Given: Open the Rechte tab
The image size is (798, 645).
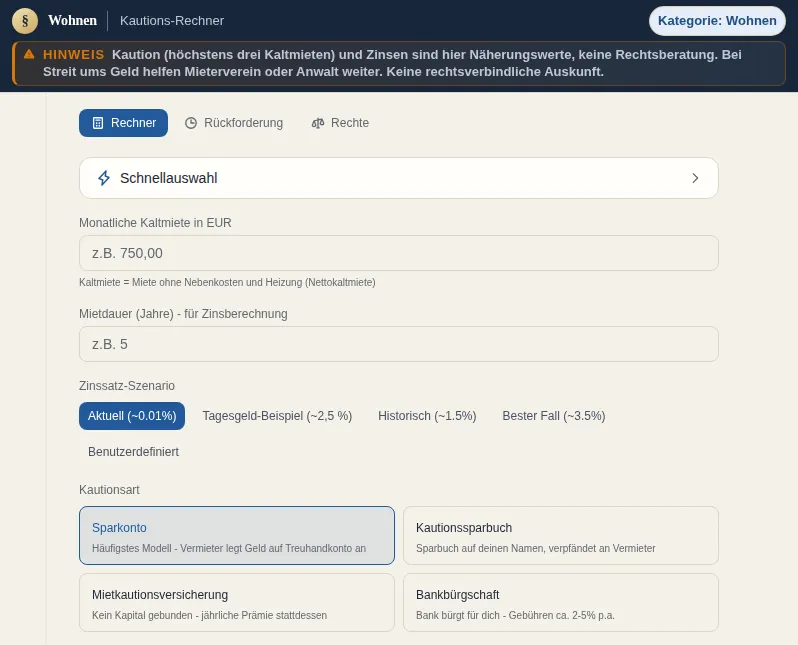Looking at the screenshot, I should [340, 123].
